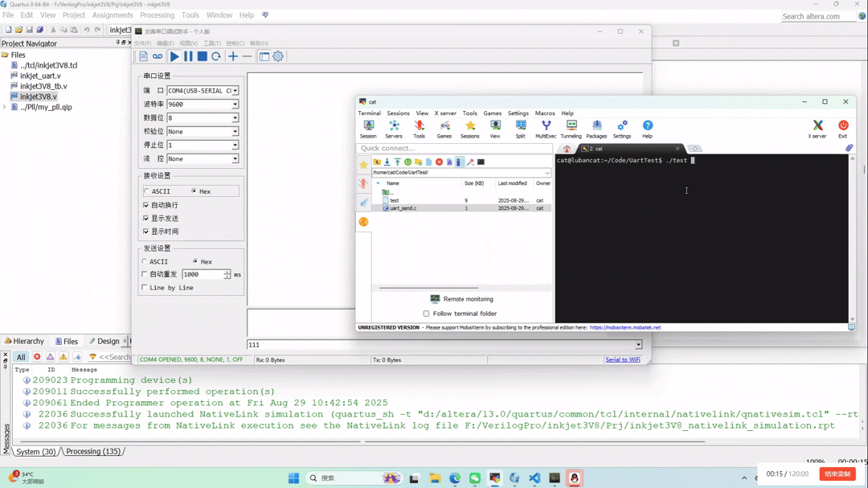Viewport: 868px width, 488px height.
Task: Click the Serial to WiFi link
Action: [x=622, y=359]
